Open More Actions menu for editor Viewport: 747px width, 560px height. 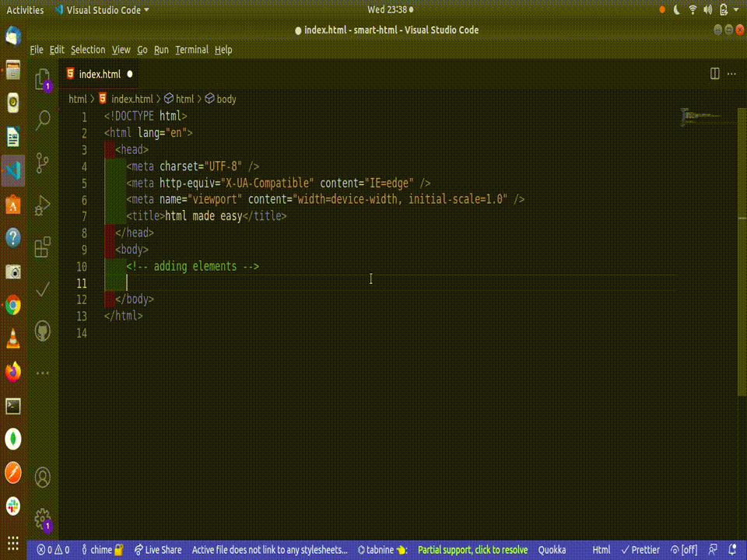pos(731,74)
